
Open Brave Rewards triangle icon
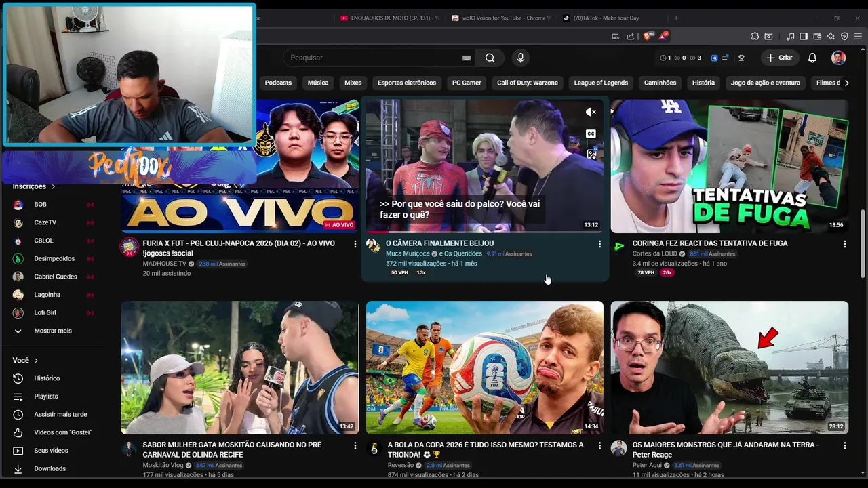[x=663, y=36]
